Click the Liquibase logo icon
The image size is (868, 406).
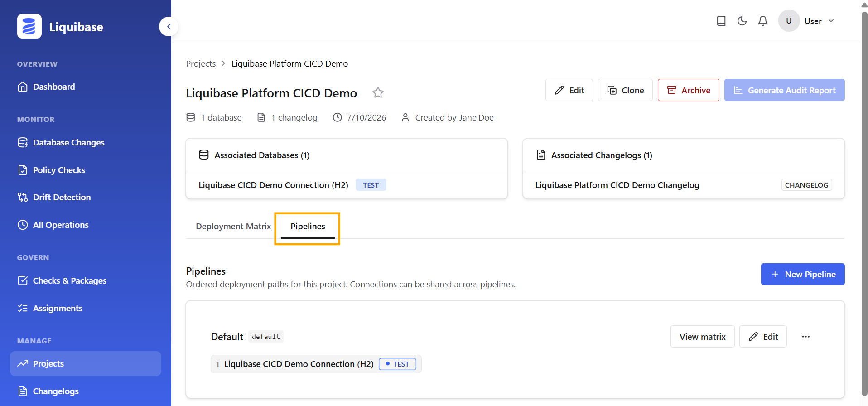[x=29, y=26]
